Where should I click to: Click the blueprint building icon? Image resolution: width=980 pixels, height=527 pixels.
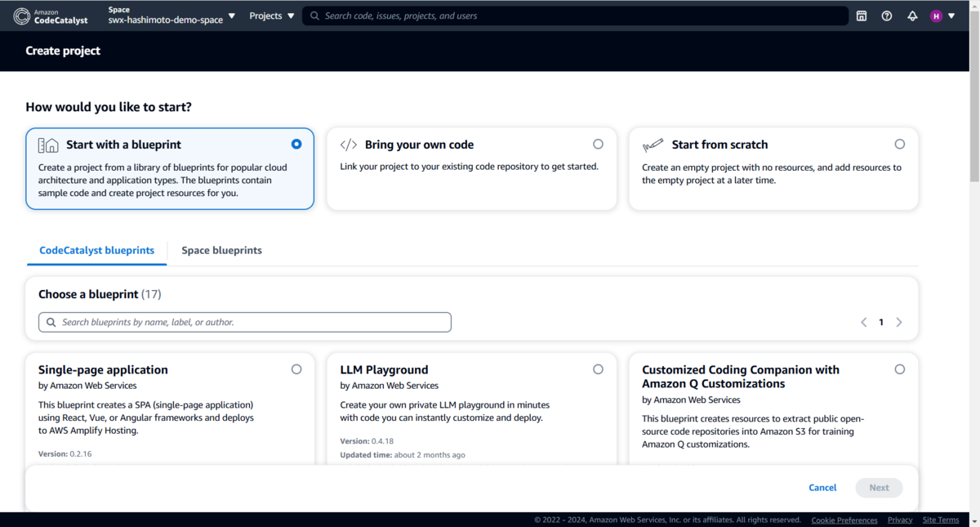click(x=48, y=145)
